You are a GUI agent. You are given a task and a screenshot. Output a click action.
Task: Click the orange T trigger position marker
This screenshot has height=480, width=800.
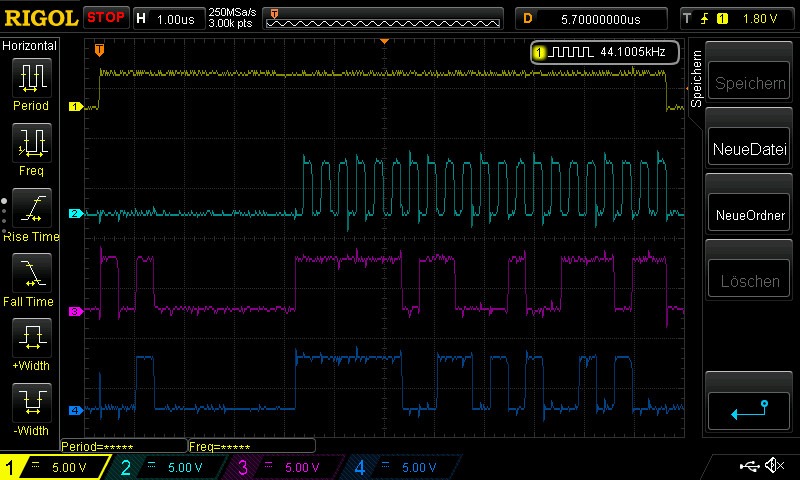point(99,50)
